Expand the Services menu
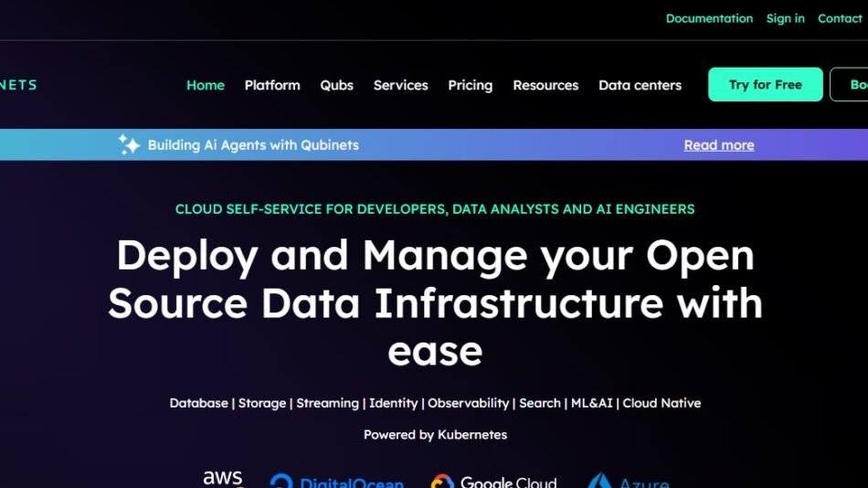The image size is (868, 488). [400, 85]
